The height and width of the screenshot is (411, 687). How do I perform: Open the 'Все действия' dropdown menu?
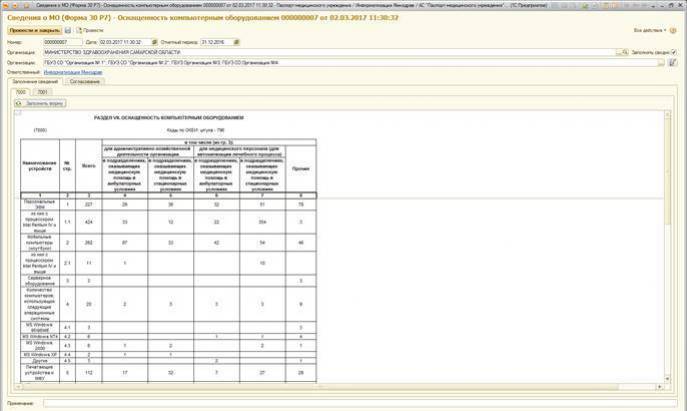point(650,31)
